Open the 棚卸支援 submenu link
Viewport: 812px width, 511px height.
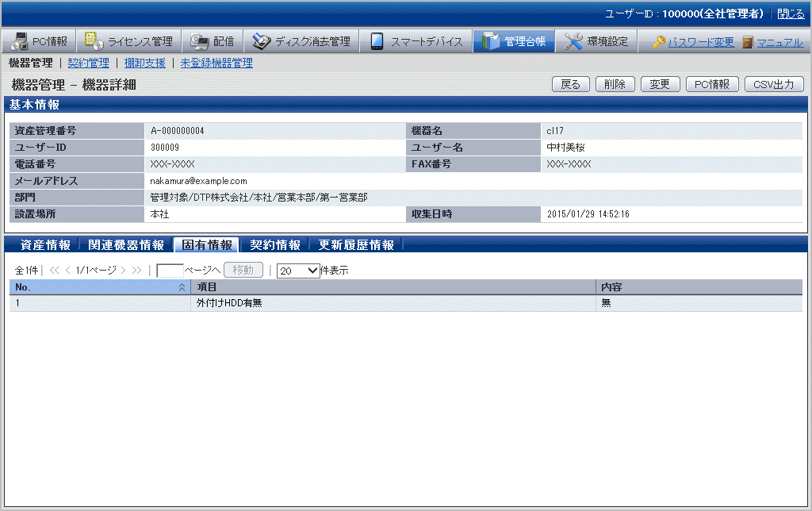[x=144, y=63]
